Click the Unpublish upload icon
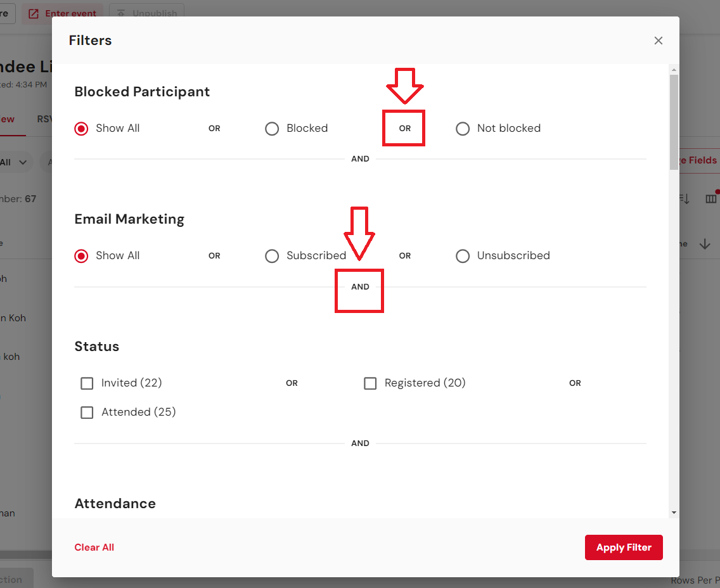 click(x=121, y=13)
